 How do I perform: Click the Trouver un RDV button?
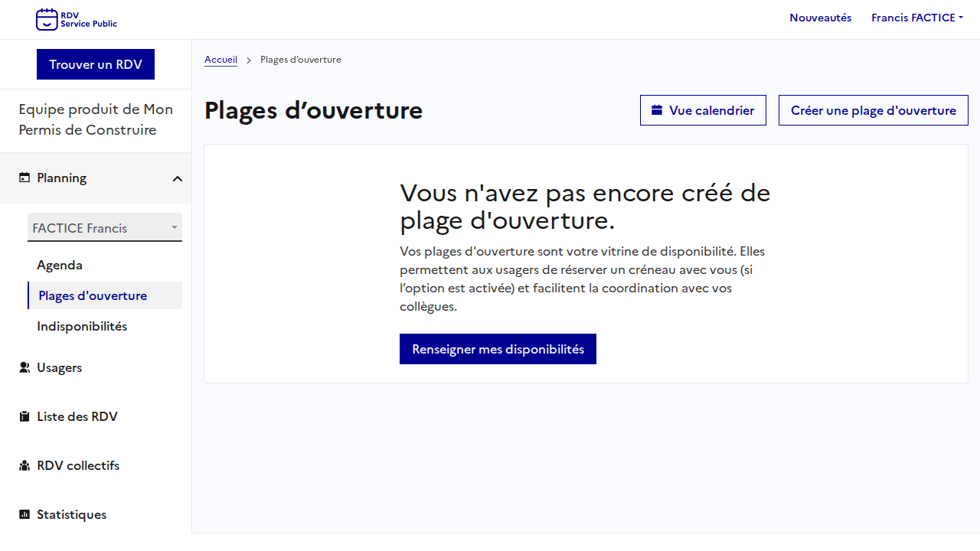coord(96,64)
